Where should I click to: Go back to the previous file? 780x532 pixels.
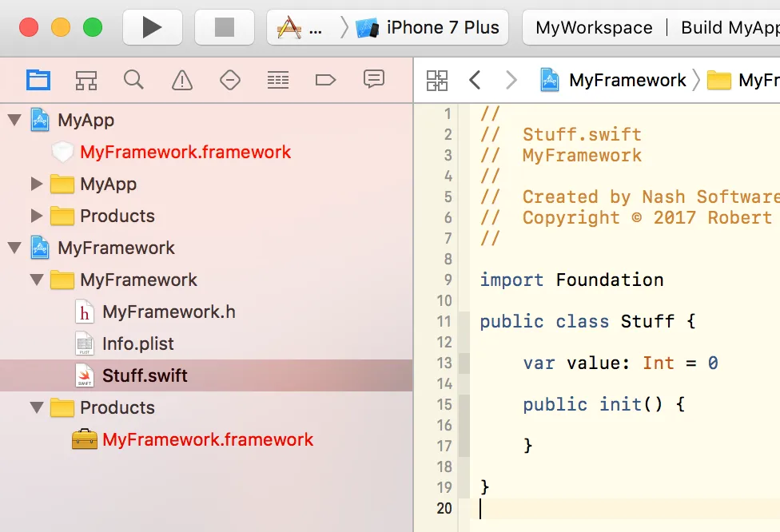click(475, 80)
